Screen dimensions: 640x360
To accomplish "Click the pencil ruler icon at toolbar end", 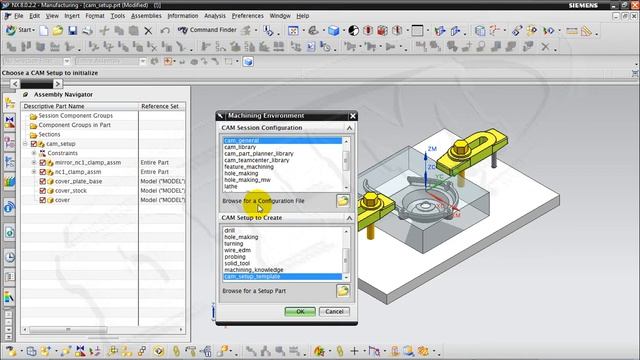I will coord(586,31).
